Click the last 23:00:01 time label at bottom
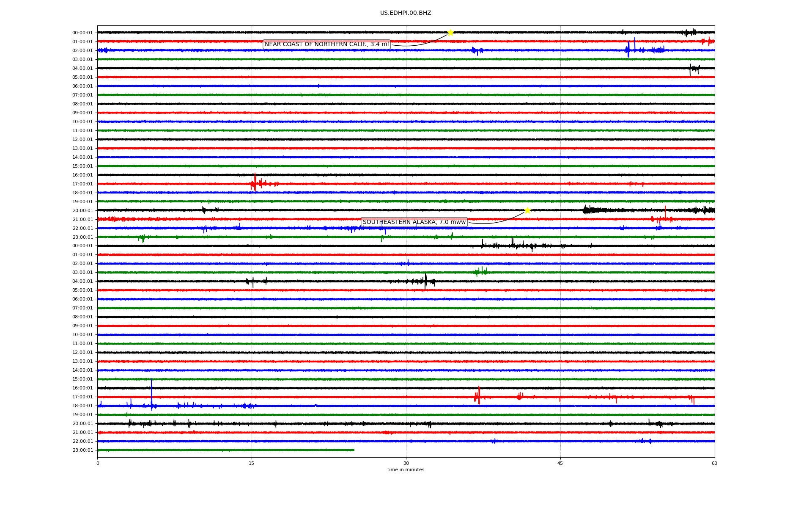This screenshot has width=812, height=508. click(82, 450)
